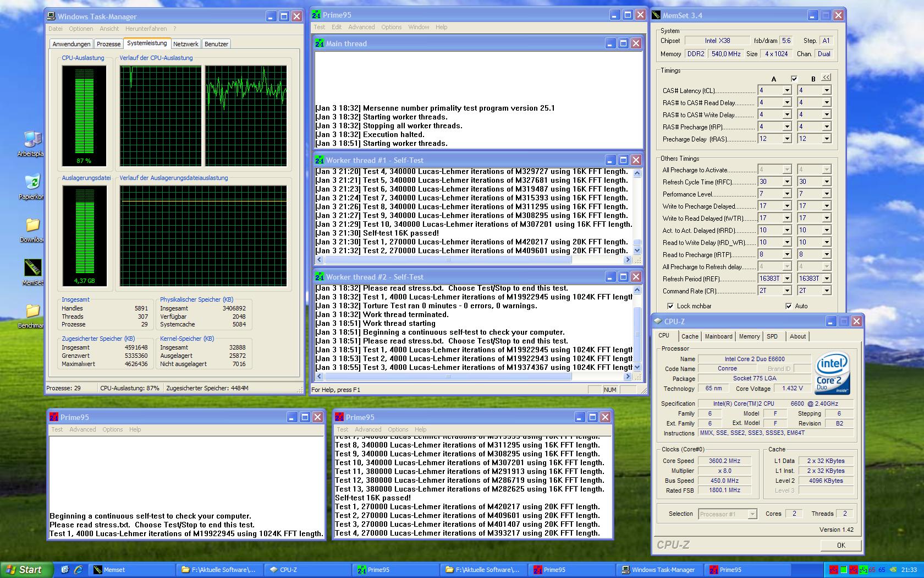Click the green Prime95 tray icon
This screenshot has height=578, width=924.
click(x=864, y=570)
